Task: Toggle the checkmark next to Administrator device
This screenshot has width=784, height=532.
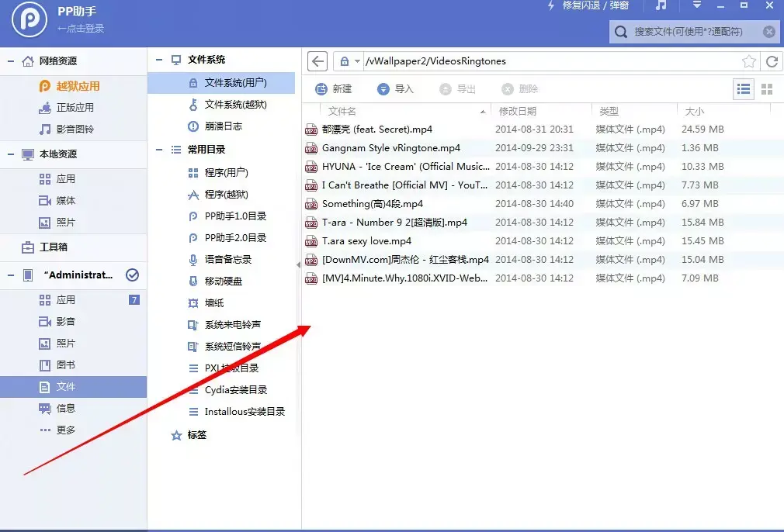Action: pyautogui.click(x=132, y=275)
